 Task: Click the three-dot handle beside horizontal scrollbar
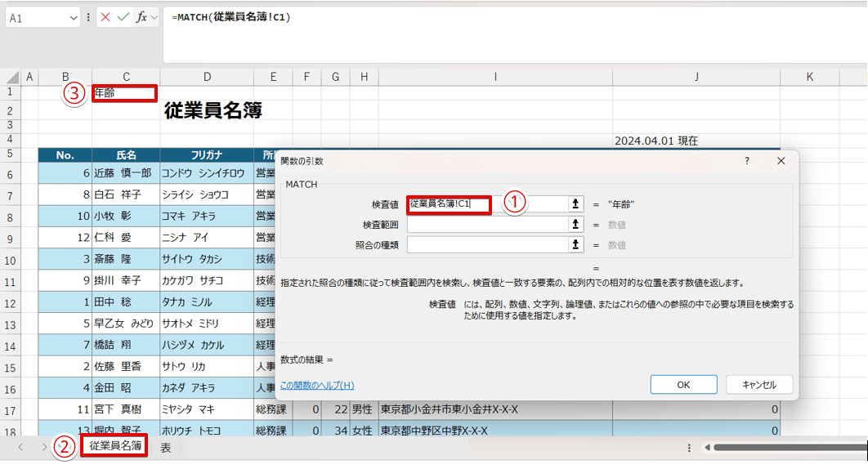point(689,448)
